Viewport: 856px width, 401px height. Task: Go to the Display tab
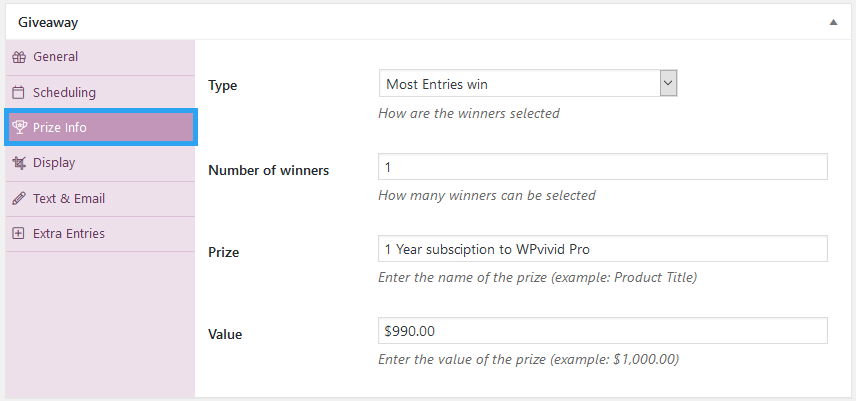[x=100, y=163]
